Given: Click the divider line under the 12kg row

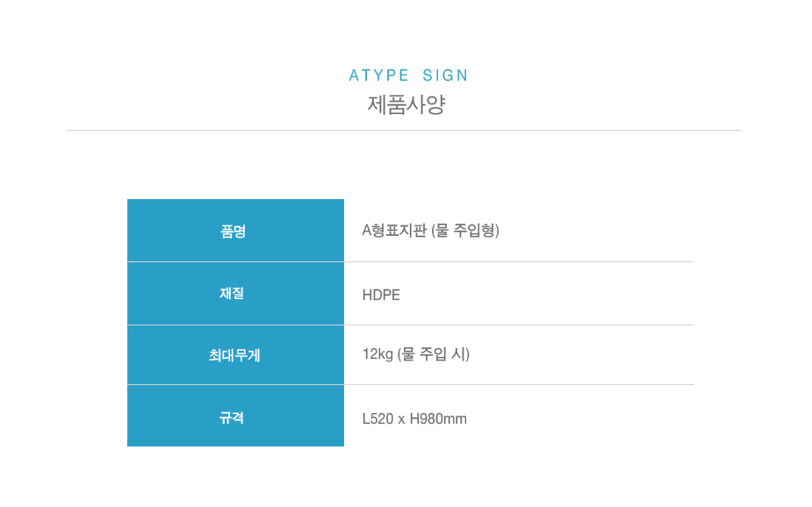Looking at the screenshot, I should tap(519, 384).
